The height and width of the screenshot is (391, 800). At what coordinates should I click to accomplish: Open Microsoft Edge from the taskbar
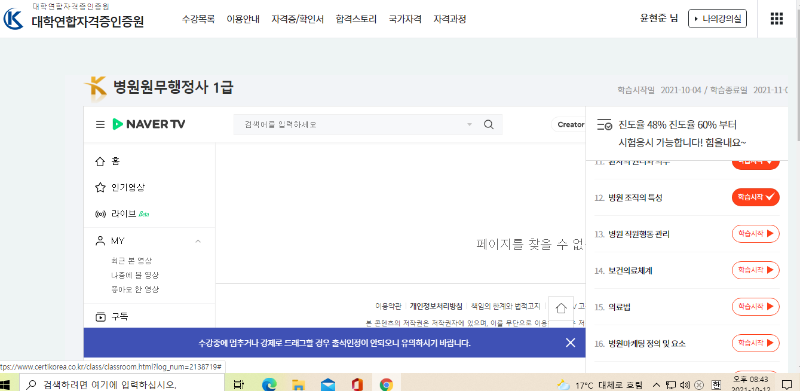(268, 384)
